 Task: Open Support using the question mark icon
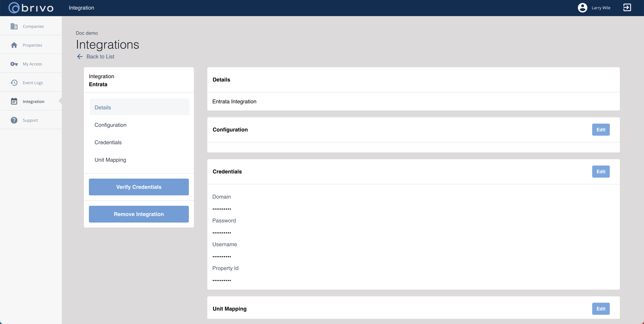[14, 120]
